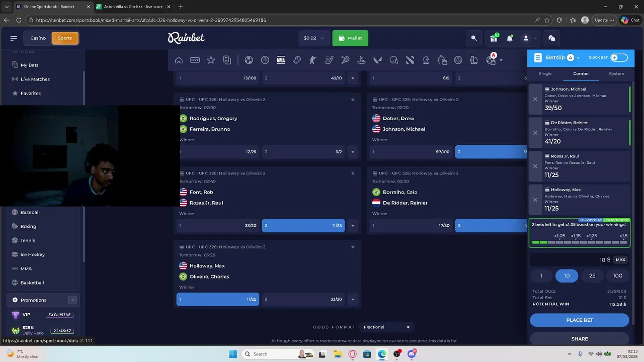644x362 pixels.
Task: Open the LIVE events icon
Action: point(195,60)
